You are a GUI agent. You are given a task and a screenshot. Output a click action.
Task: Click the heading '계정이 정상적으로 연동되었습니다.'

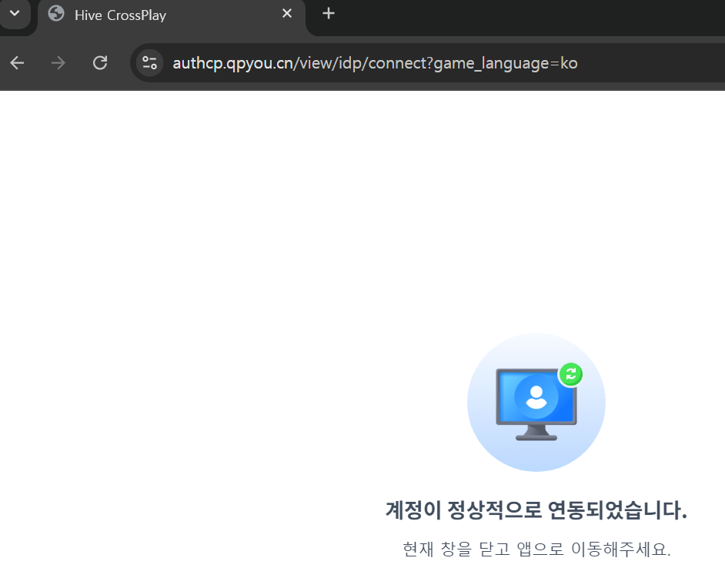(x=536, y=509)
